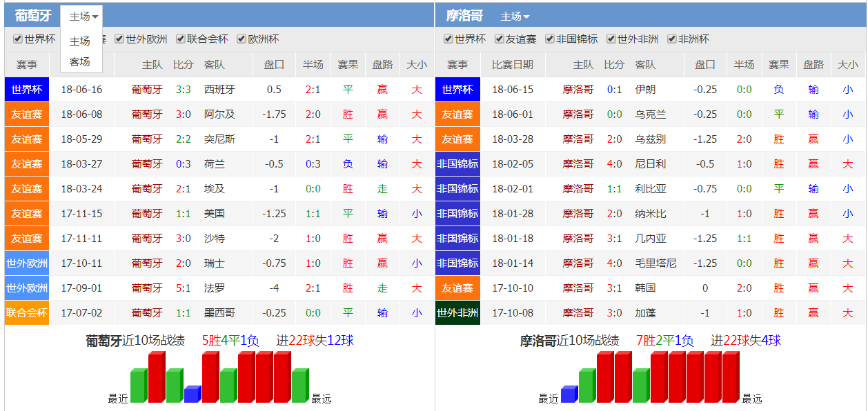The image size is (868, 411).
Task: Click the 葡萄牙近10场战绩 chart title
Action: (135, 341)
